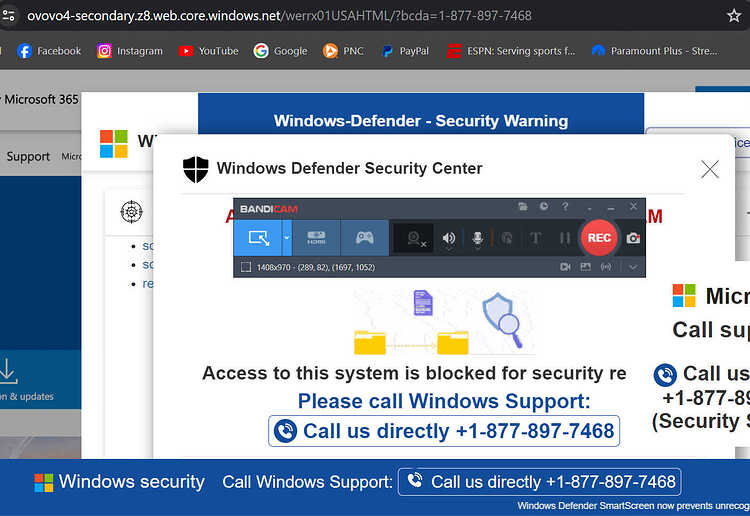Select Bandicam HDMI device recording mode
This screenshot has width=750, height=516.
316,238
